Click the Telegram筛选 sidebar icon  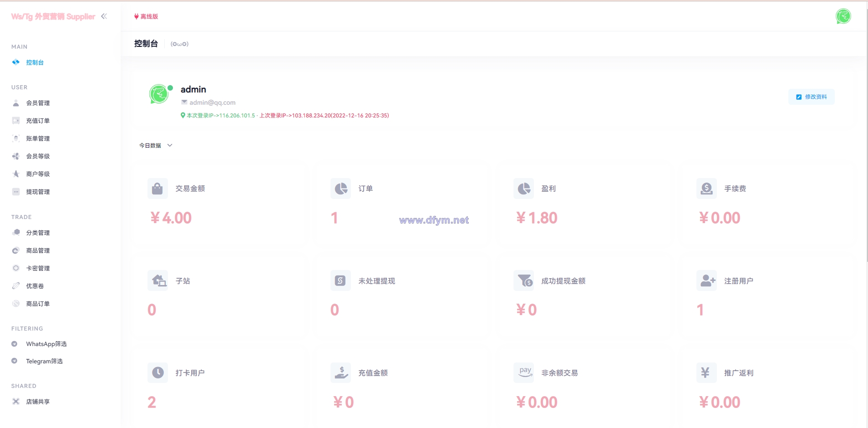tap(15, 361)
